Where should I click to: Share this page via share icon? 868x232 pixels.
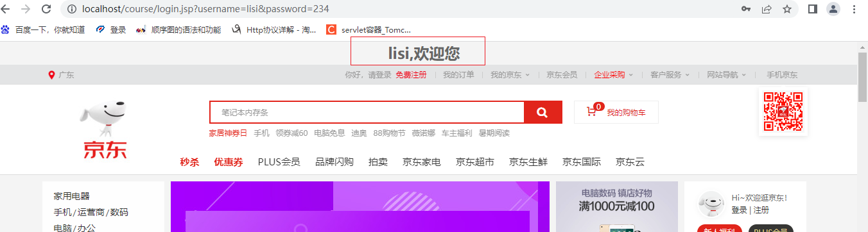tap(767, 9)
